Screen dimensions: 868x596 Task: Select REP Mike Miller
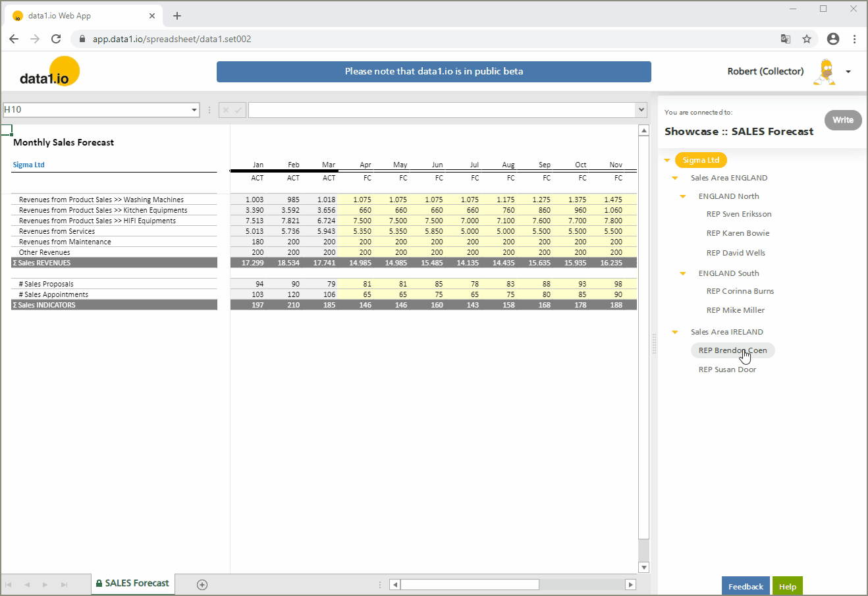(736, 310)
